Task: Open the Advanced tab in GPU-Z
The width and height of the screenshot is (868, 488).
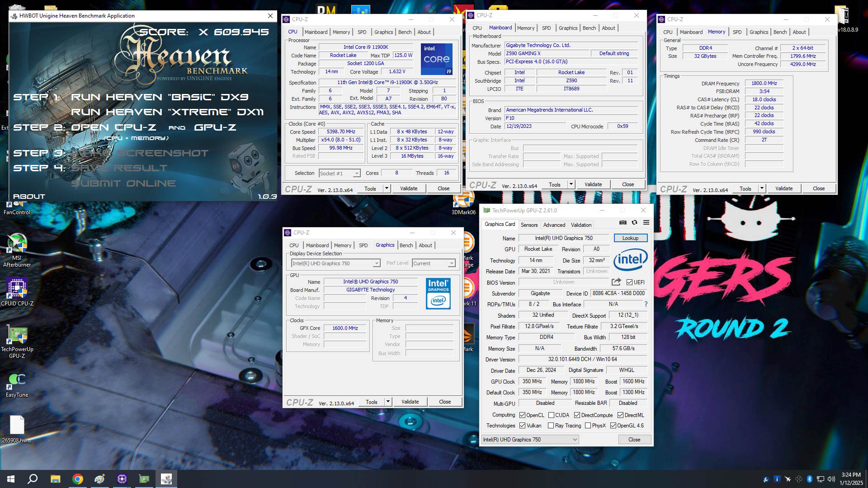Action: coord(554,225)
